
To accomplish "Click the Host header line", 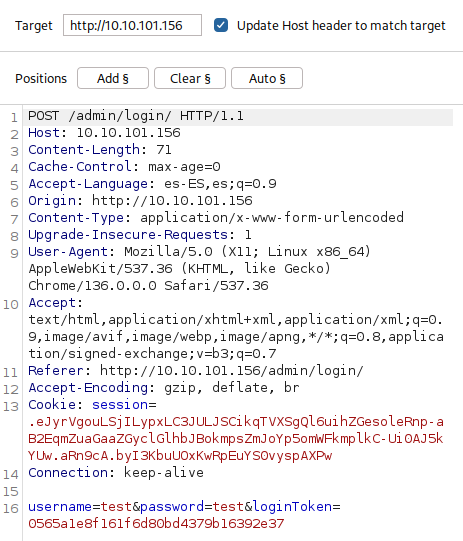I will pos(104,133).
